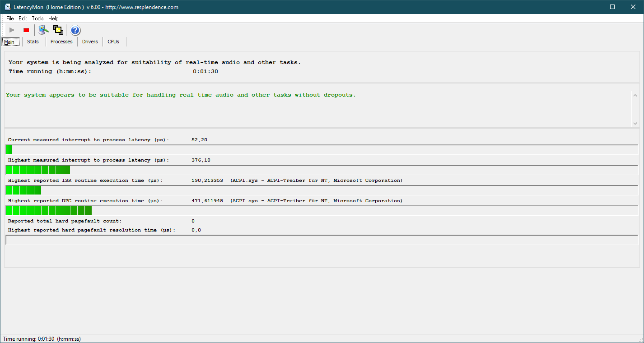Image resolution: width=644 pixels, height=343 pixels.
Task: Open the blue question mark Help icon
Action: [75, 30]
